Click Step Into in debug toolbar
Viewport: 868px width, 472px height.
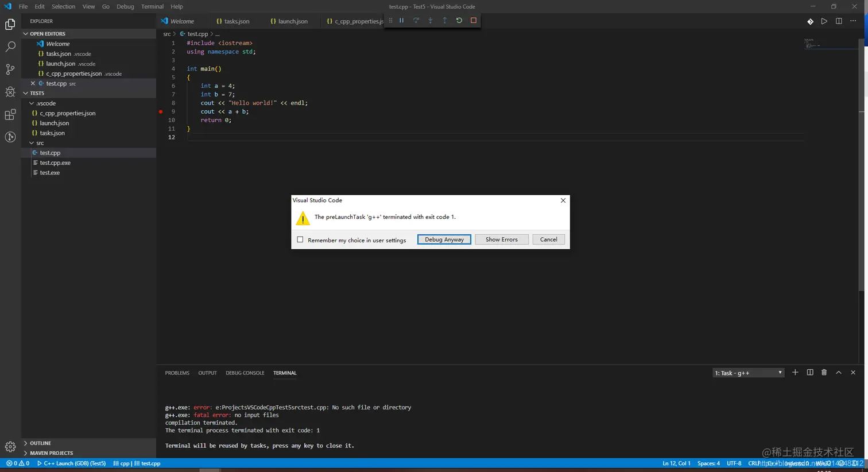[431, 20]
